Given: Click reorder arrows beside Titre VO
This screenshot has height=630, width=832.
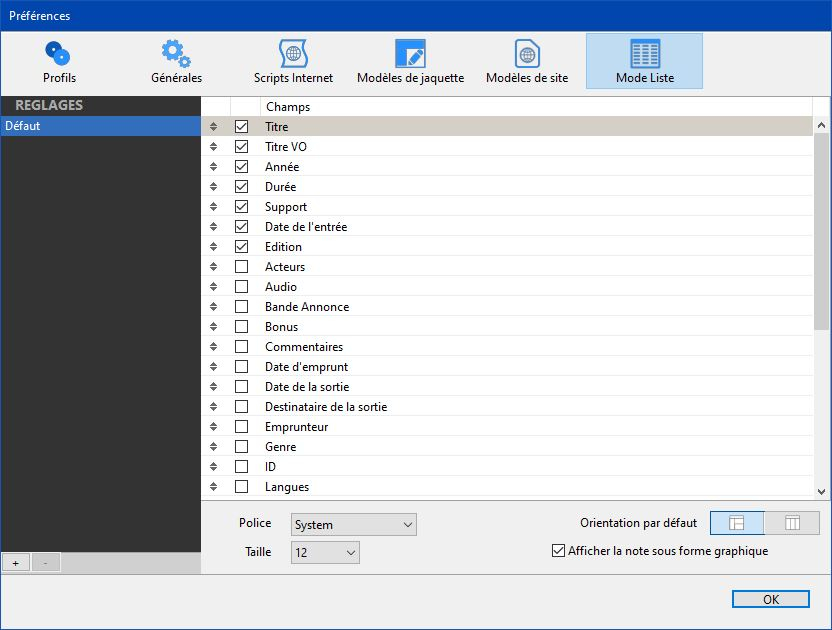Looking at the screenshot, I should click(x=213, y=147).
